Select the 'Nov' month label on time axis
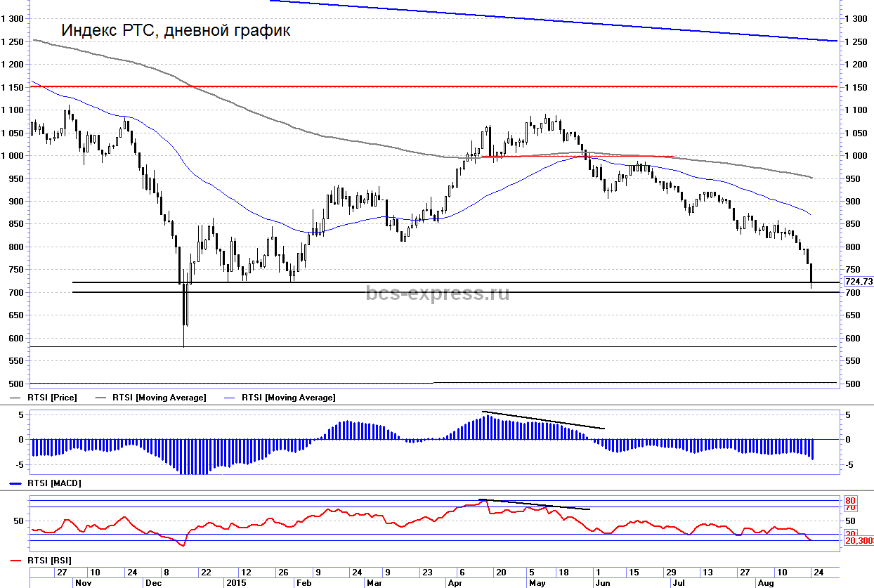This screenshot has height=588, width=874. point(83,583)
